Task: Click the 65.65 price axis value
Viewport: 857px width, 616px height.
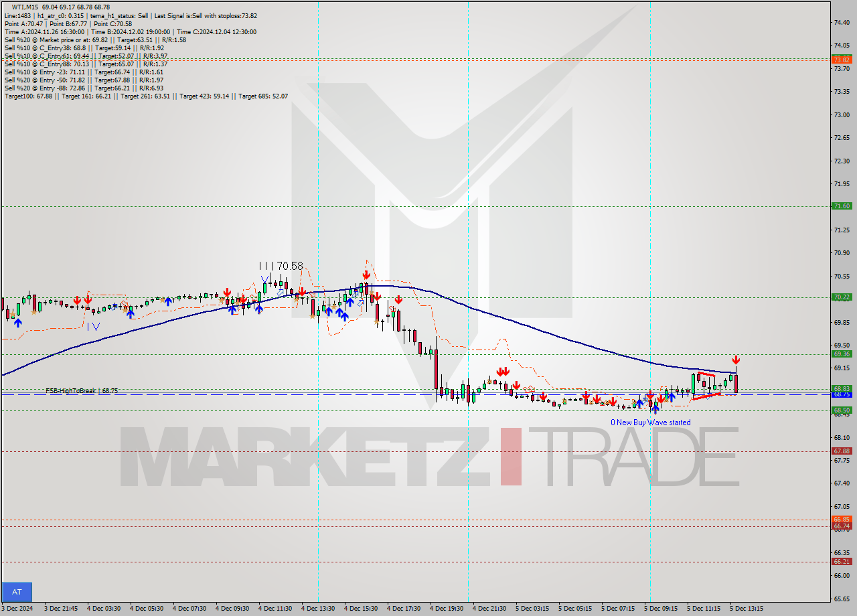Action: [842, 599]
